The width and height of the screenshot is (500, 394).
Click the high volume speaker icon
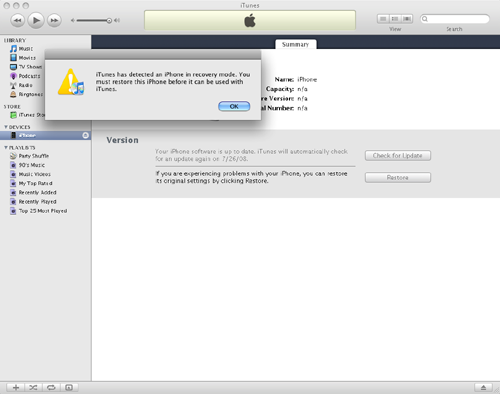117,21
